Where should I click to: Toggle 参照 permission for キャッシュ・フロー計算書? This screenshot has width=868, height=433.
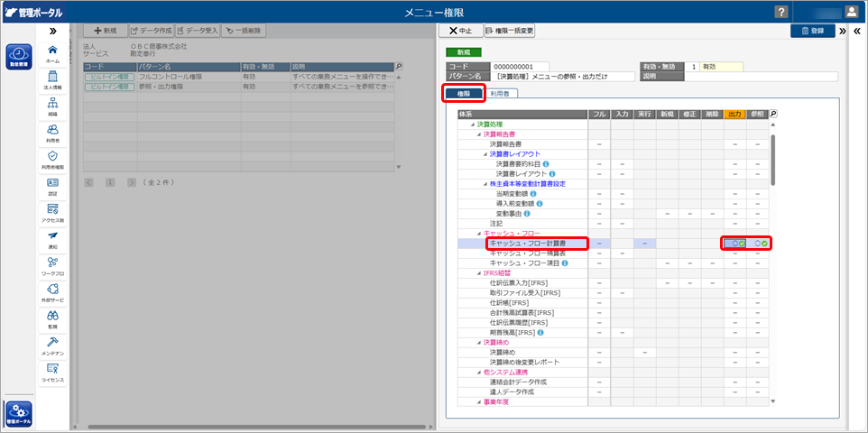tap(758, 243)
